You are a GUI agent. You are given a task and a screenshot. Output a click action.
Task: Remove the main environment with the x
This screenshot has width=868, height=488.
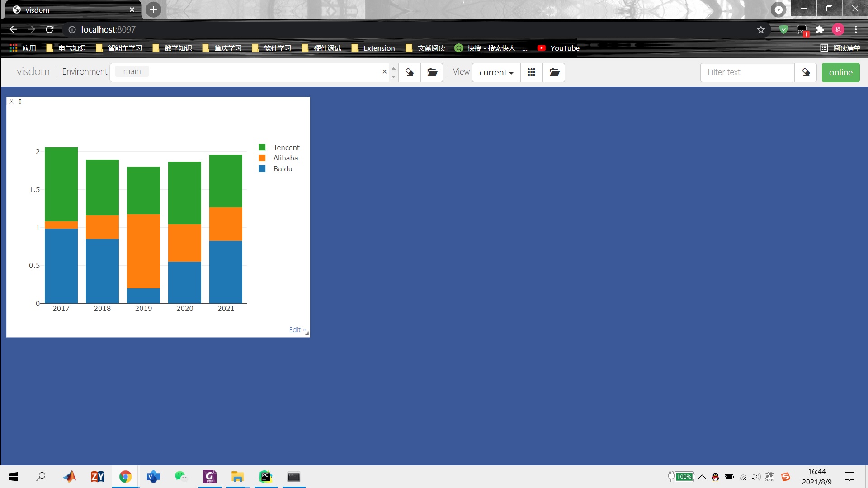pos(384,72)
